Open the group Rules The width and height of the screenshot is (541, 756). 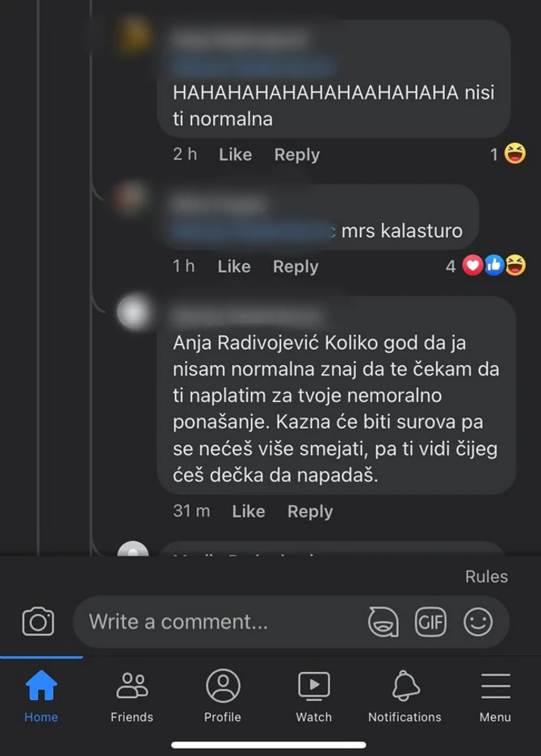tap(485, 577)
